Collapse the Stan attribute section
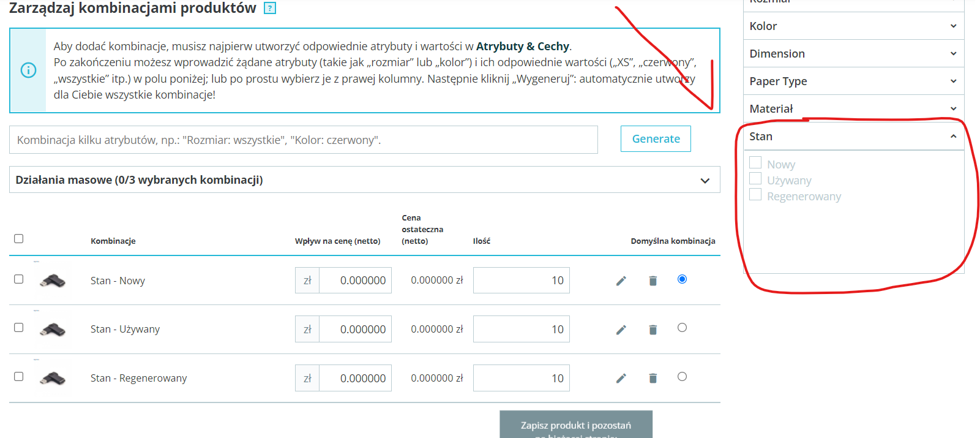980x438 pixels. coord(853,136)
